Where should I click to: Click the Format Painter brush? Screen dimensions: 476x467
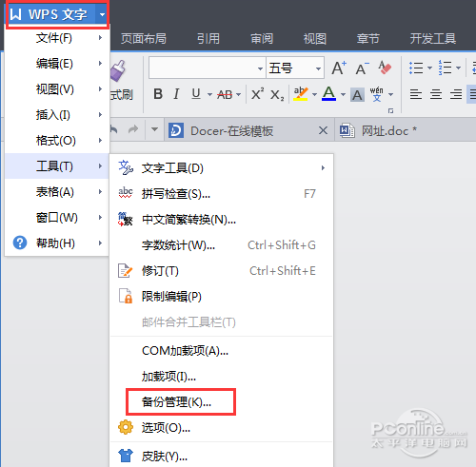[119, 70]
